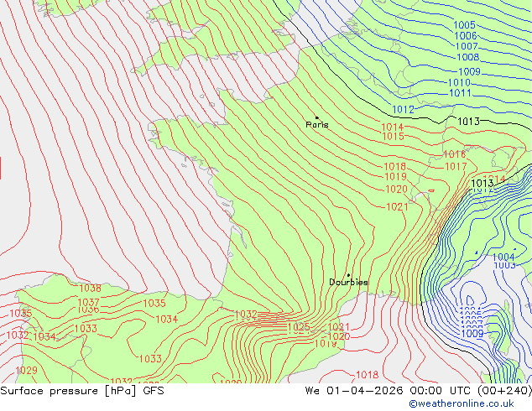Click the red 1029 isobar label
This screenshot has width=532, height=411.
(x=27, y=370)
